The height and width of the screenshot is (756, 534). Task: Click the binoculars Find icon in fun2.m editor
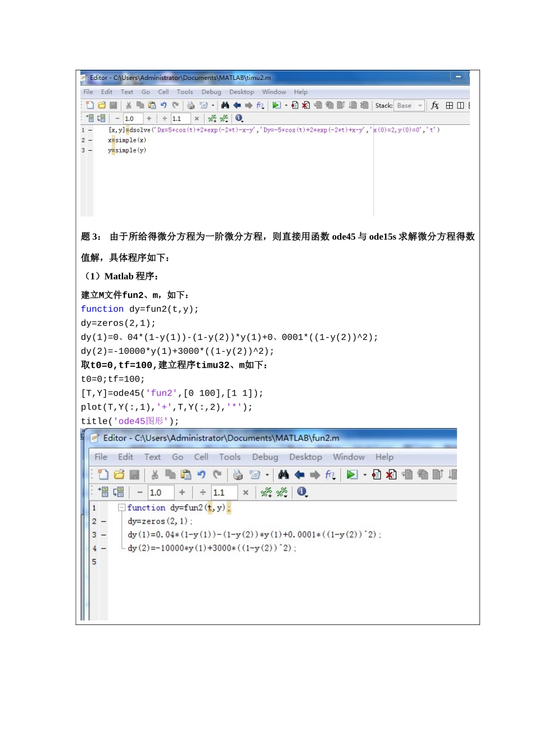[283, 475]
